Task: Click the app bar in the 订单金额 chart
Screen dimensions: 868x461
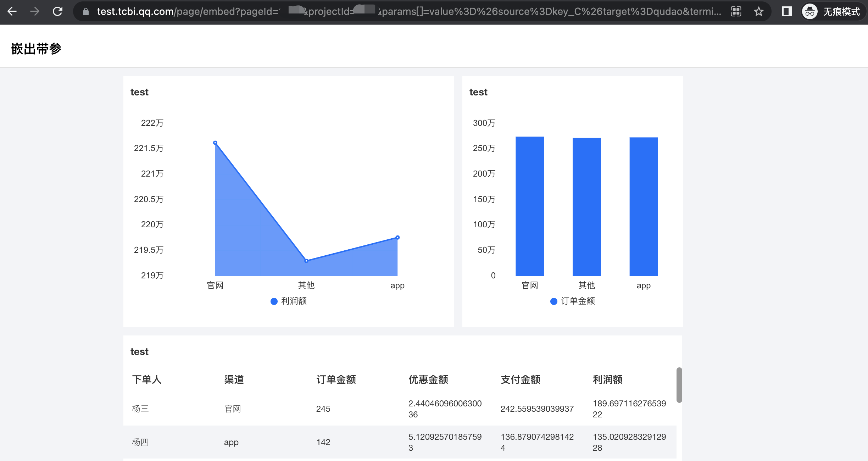Action: point(644,206)
